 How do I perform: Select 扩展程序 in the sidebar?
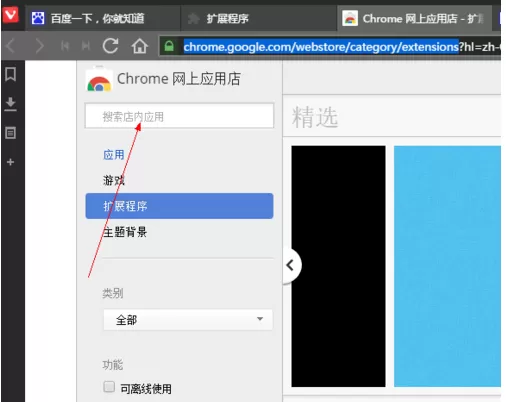click(x=179, y=206)
